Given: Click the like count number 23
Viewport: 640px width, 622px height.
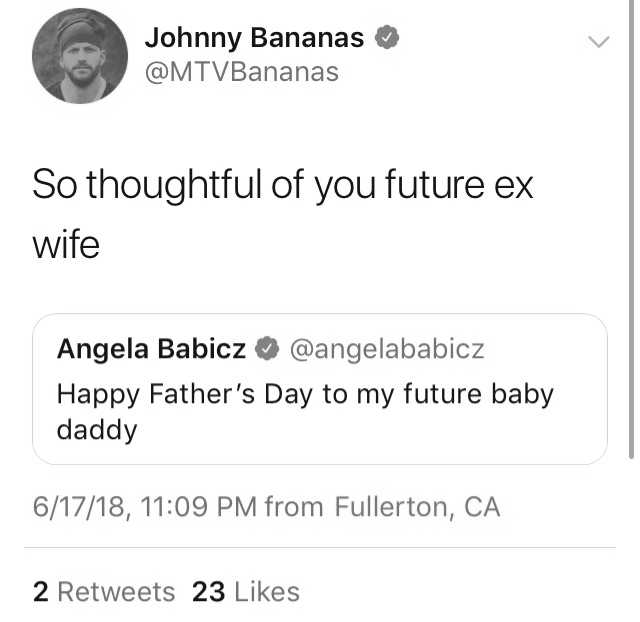Looking at the screenshot, I should (208, 591).
